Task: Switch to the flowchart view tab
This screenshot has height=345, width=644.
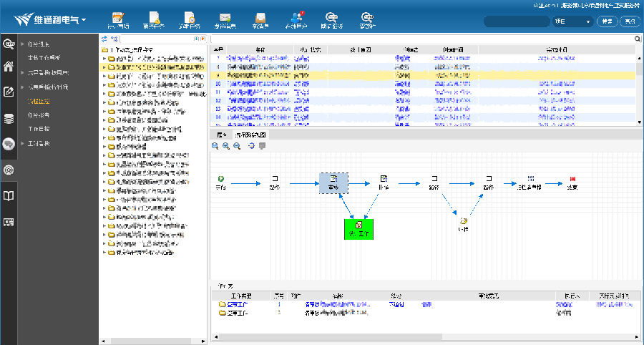Action: (x=251, y=135)
